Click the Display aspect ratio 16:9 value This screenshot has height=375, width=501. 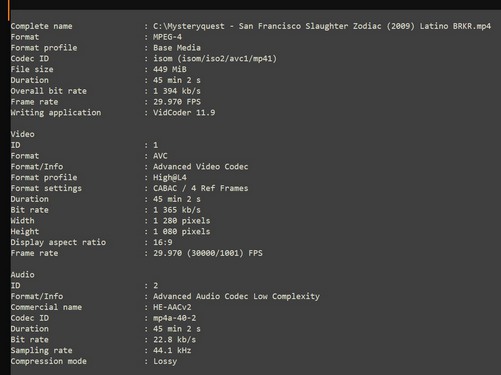tap(163, 242)
